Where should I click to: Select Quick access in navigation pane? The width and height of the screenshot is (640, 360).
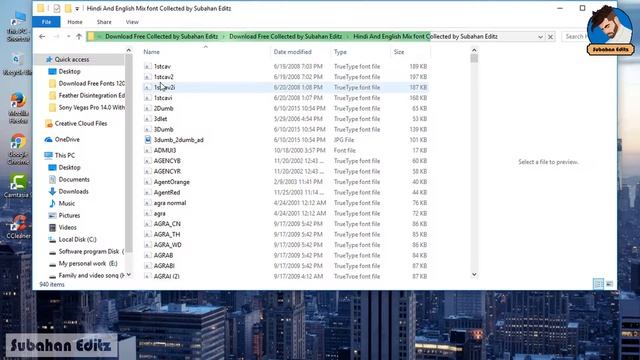72,60
